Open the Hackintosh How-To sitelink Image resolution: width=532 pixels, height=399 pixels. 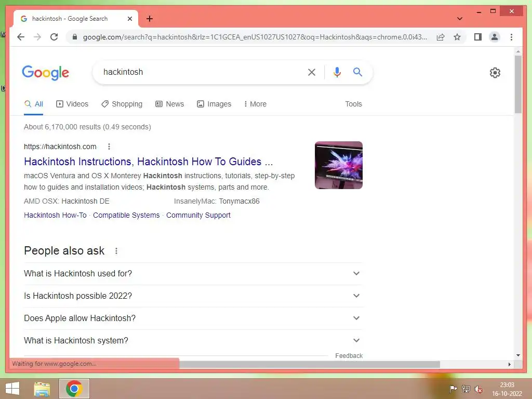coord(55,215)
